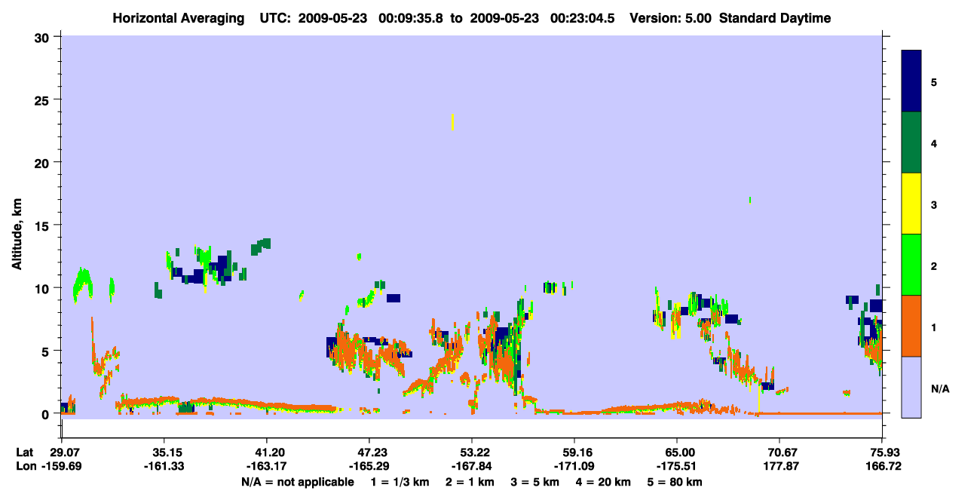Click the 'Horizontal Averaging' title text
980x503 pixels.
pos(178,18)
